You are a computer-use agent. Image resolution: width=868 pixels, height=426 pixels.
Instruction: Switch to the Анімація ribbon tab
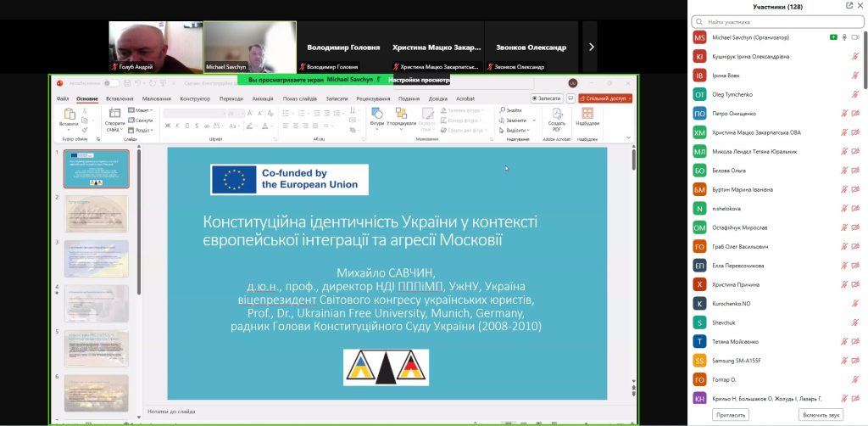pyautogui.click(x=263, y=98)
